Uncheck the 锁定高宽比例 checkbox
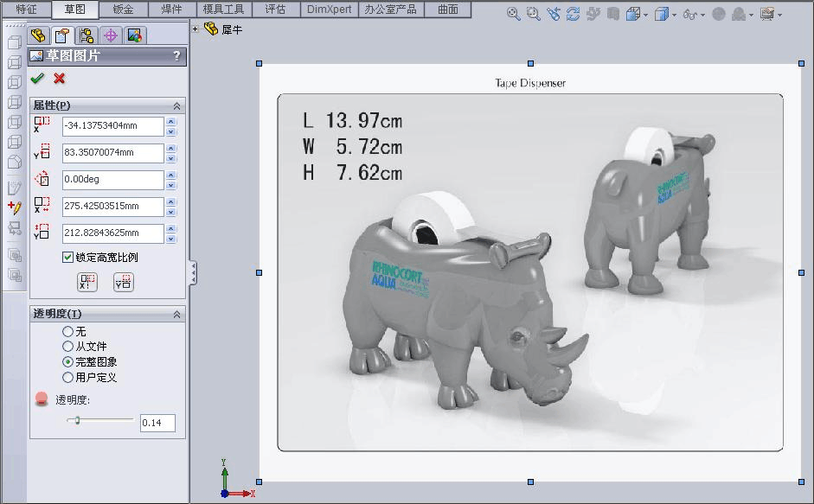 point(67,255)
